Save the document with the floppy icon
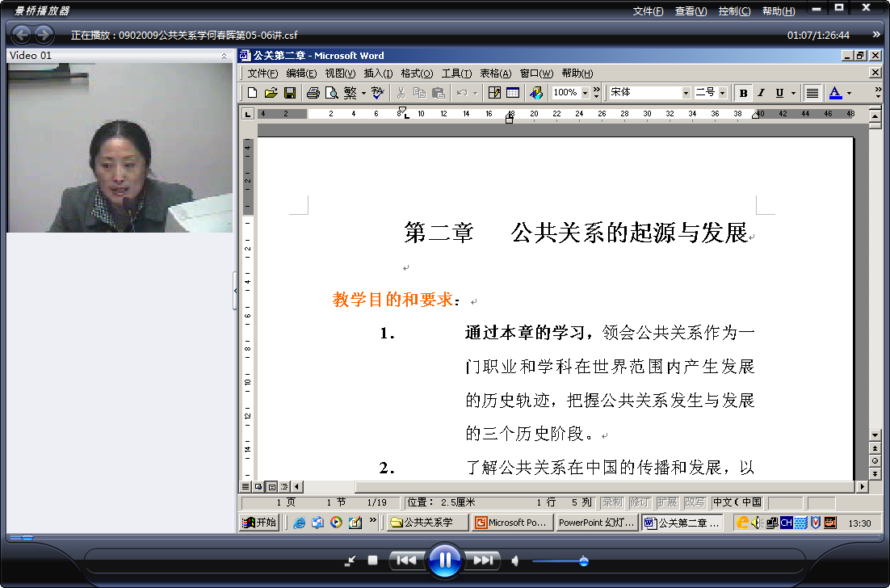The image size is (890, 588). pos(289,93)
